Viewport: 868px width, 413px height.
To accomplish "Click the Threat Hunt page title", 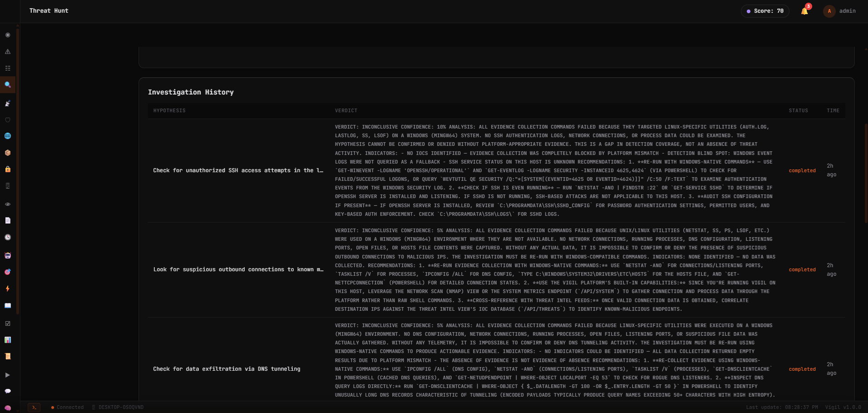I will pyautogui.click(x=49, y=11).
